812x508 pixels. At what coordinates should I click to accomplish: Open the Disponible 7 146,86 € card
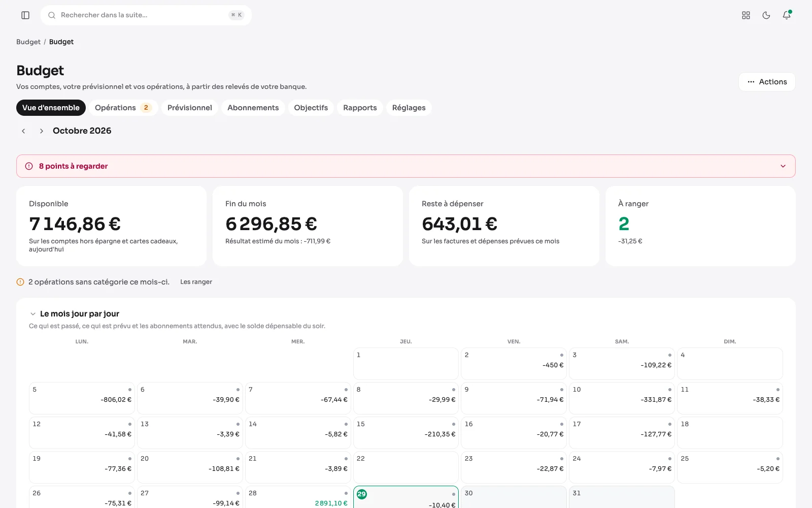[111, 226]
